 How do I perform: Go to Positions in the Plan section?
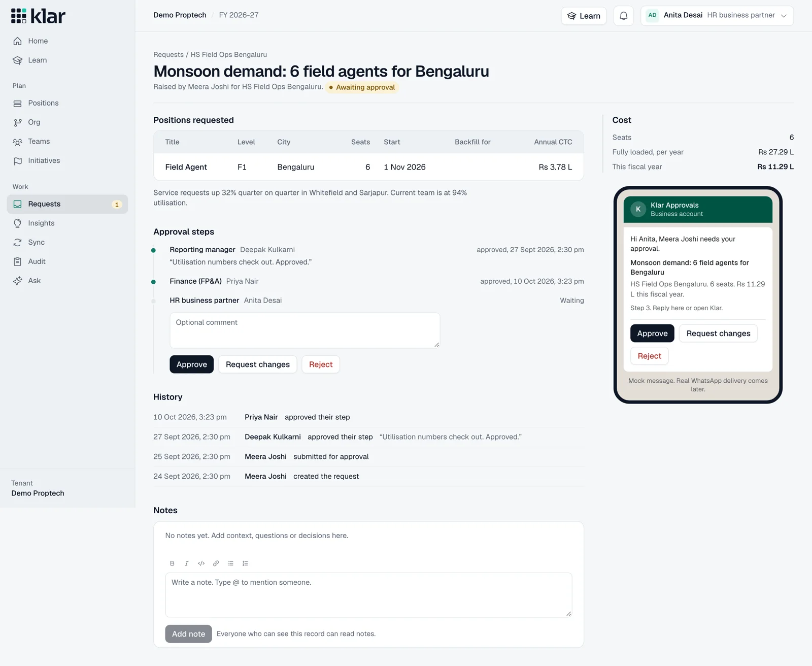[x=67, y=103]
